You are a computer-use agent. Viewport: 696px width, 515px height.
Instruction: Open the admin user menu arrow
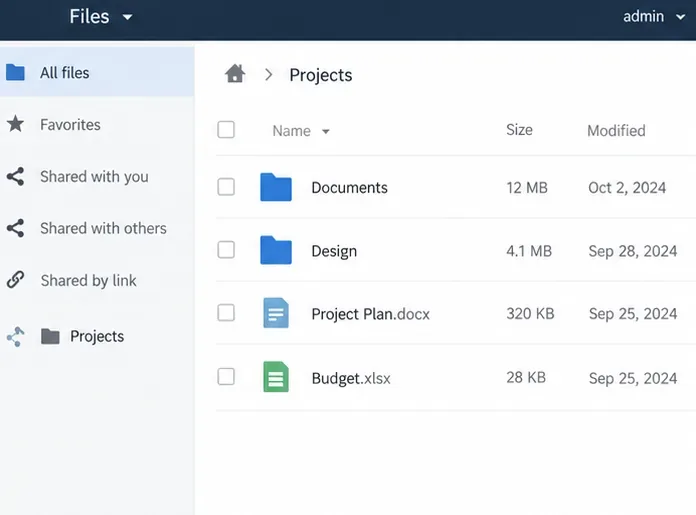680,17
